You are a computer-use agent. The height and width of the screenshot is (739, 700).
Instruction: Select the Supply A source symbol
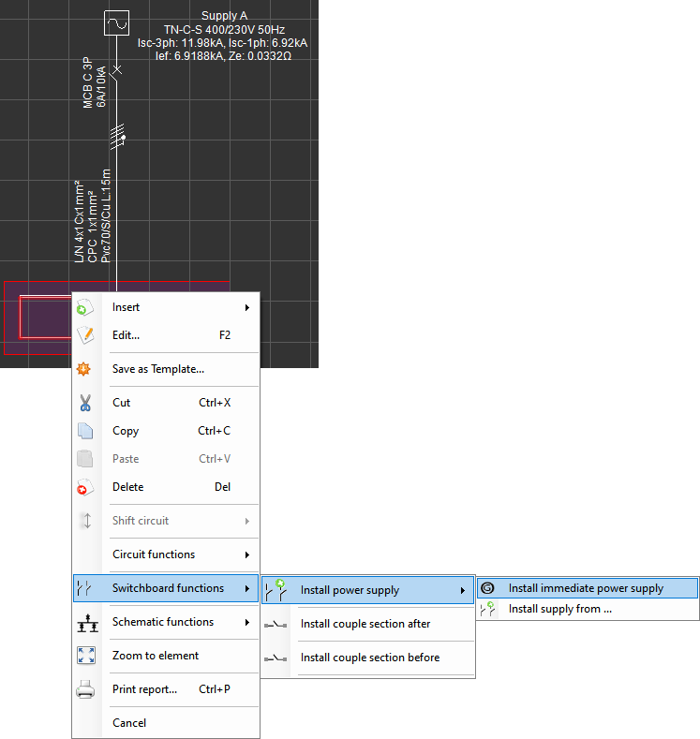116,22
